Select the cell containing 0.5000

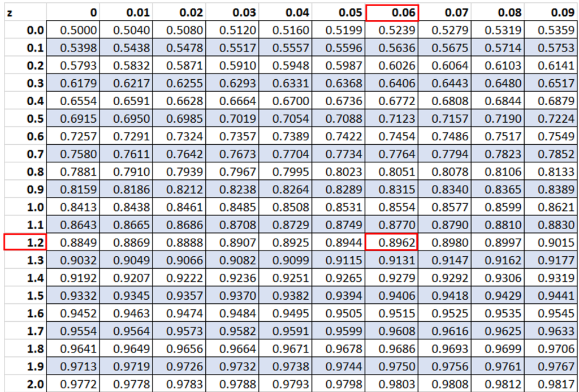74,31
